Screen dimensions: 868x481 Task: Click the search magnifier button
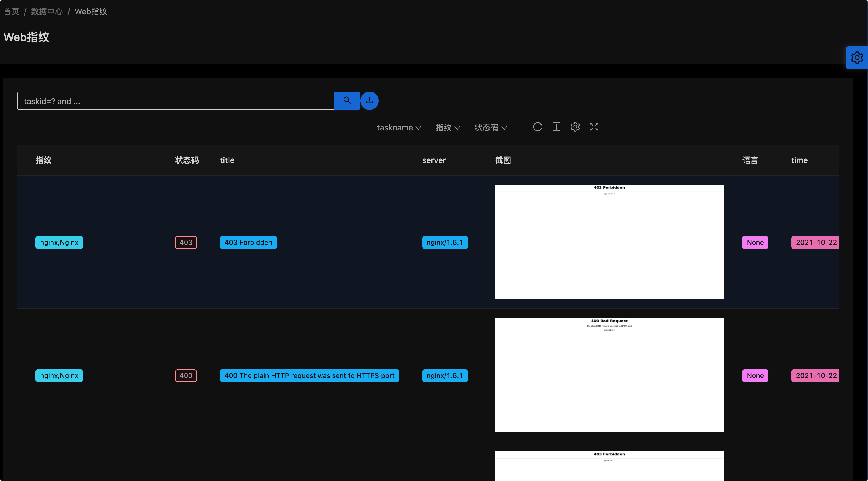click(347, 100)
